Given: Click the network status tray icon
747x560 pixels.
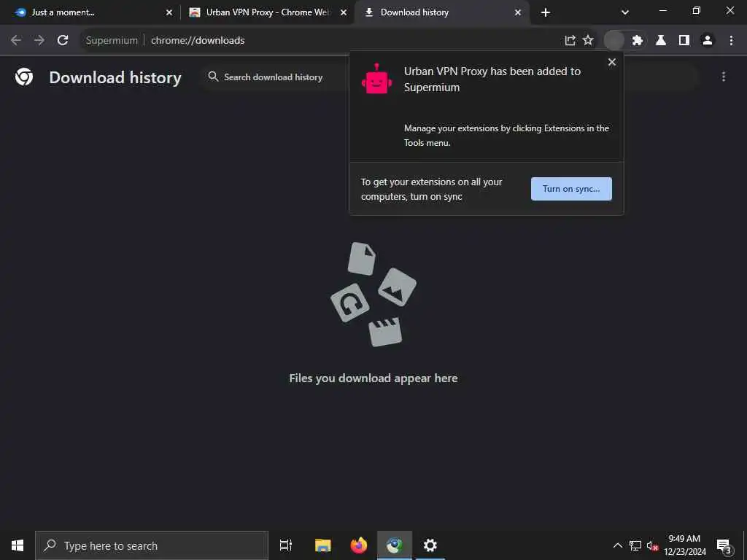Looking at the screenshot, I should 635,545.
